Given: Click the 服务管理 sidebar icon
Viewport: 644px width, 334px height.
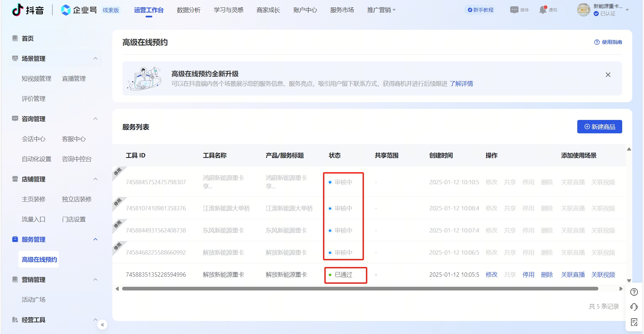Looking at the screenshot, I should click(15, 239).
